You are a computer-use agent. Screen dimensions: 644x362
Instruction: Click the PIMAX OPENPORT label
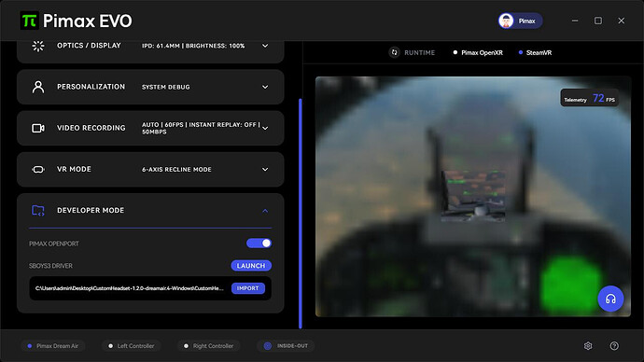[54, 244]
